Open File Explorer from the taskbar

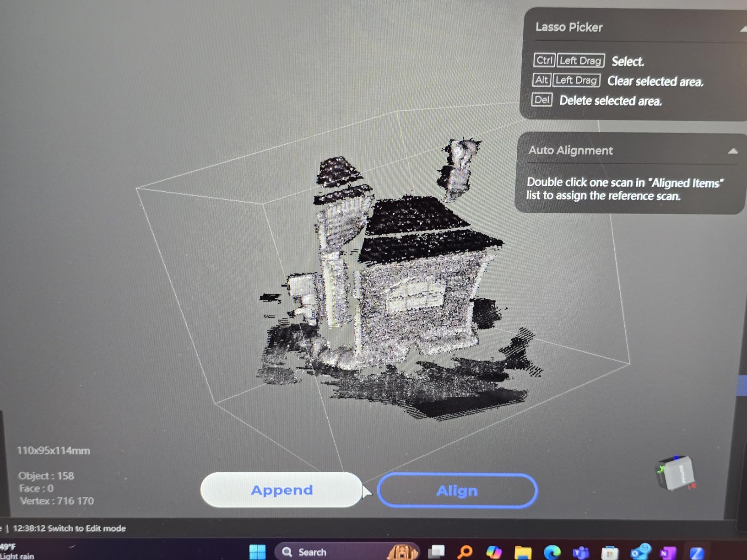click(x=523, y=552)
